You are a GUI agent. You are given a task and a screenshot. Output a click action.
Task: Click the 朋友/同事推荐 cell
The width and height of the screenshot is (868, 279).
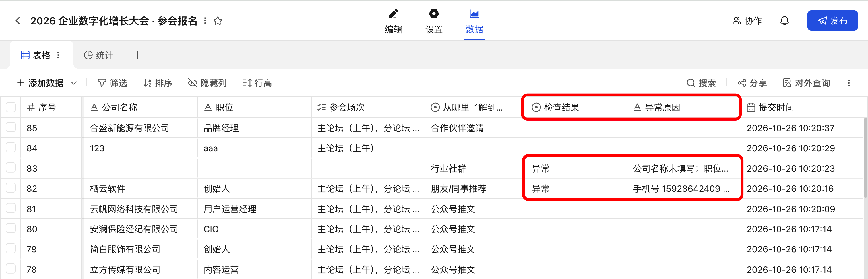click(x=475, y=189)
